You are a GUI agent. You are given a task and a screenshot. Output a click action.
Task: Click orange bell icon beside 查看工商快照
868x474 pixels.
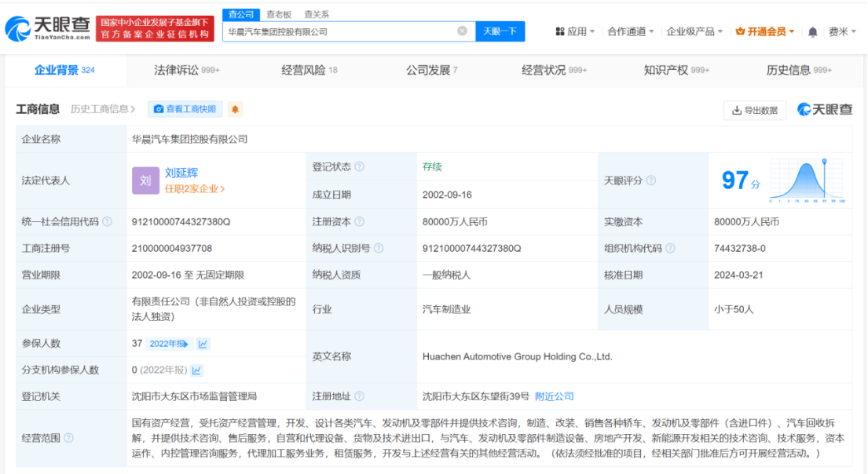click(233, 109)
